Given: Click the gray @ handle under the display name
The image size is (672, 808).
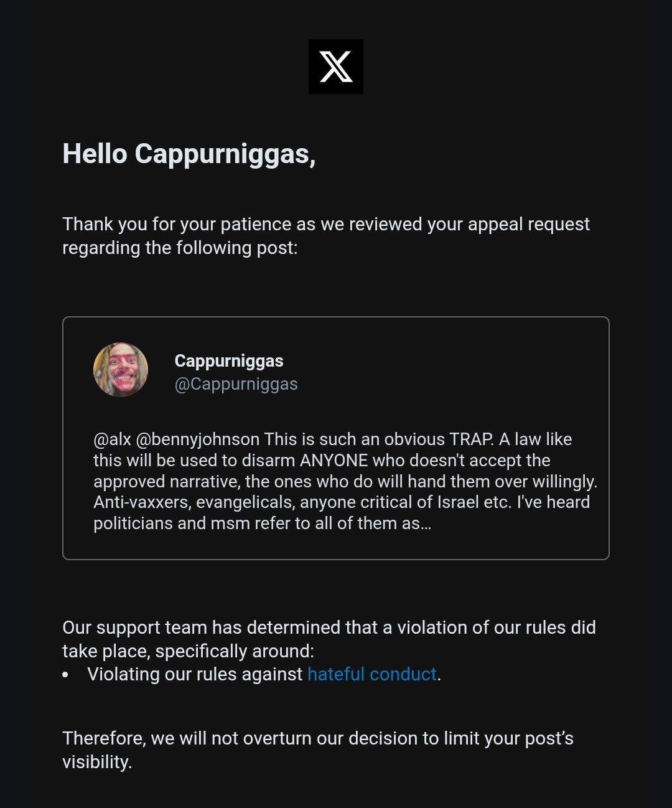Looking at the screenshot, I should 236,384.
